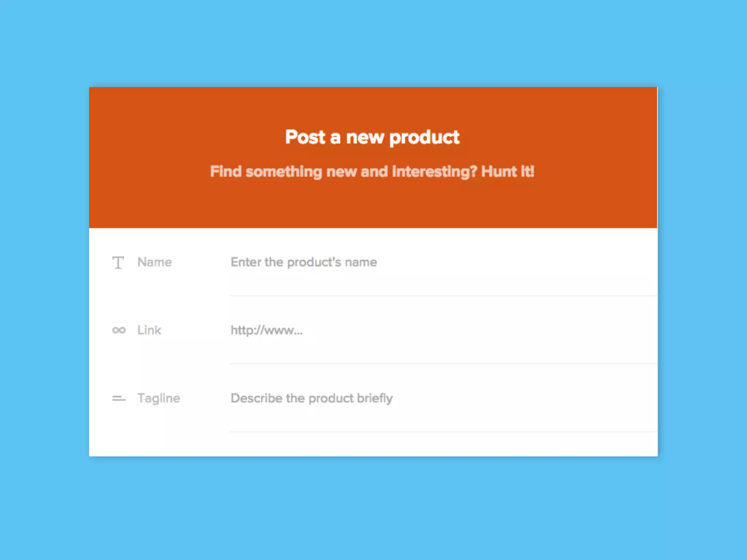This screenshot has height=560, width=747.
Task: Click the "http://www..." placeholder text
Action: [266, 330]
